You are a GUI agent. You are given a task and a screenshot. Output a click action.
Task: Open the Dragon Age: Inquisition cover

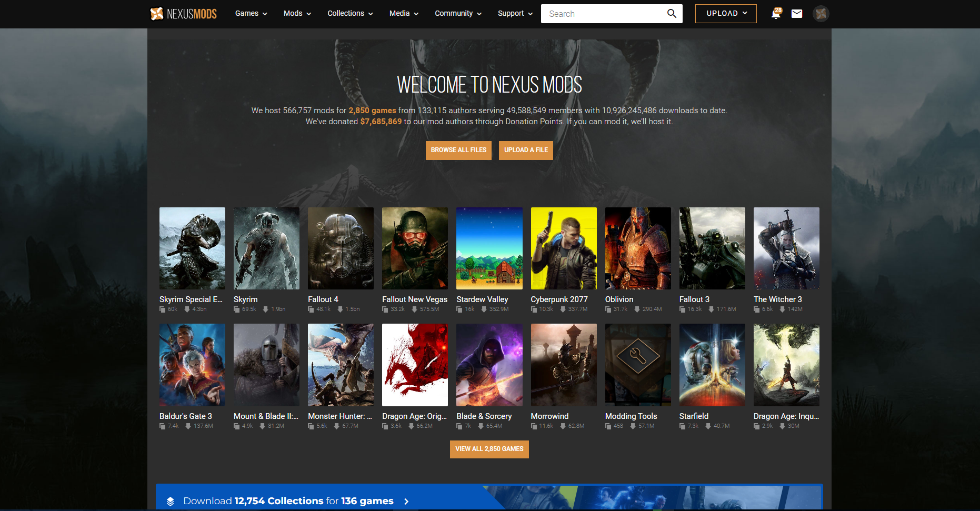pos(786,365)
